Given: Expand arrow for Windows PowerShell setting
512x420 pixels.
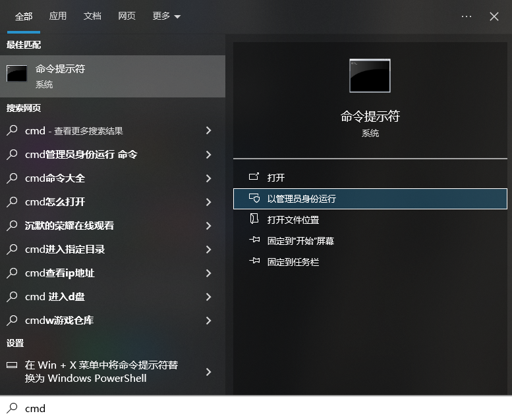Looking at the screenshot, I should click(x=209, y=372).
